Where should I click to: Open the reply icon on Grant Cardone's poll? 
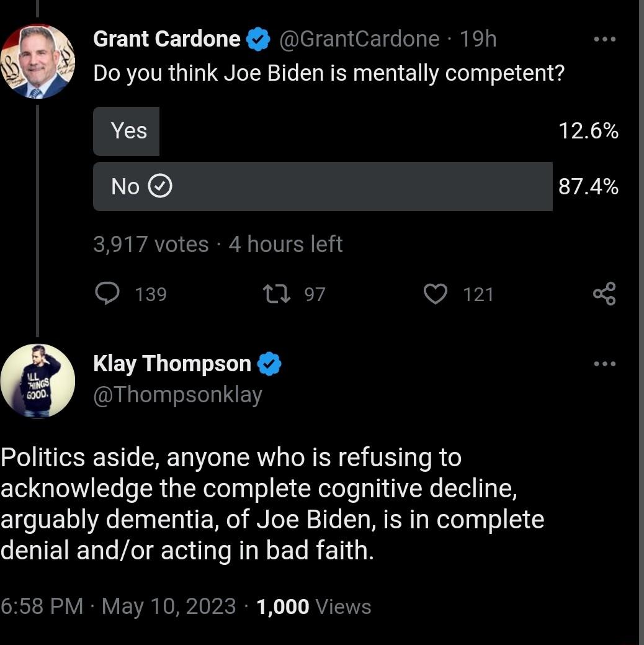(109, 294)
